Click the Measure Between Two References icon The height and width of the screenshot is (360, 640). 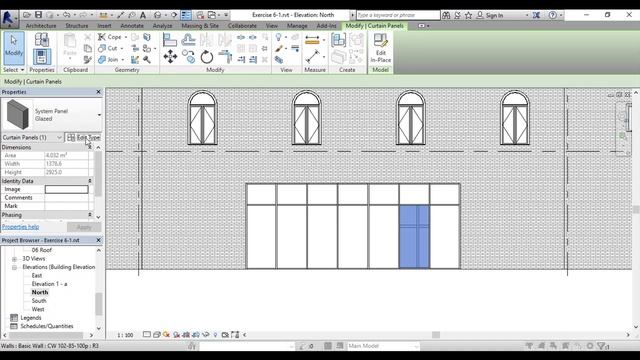312,56
